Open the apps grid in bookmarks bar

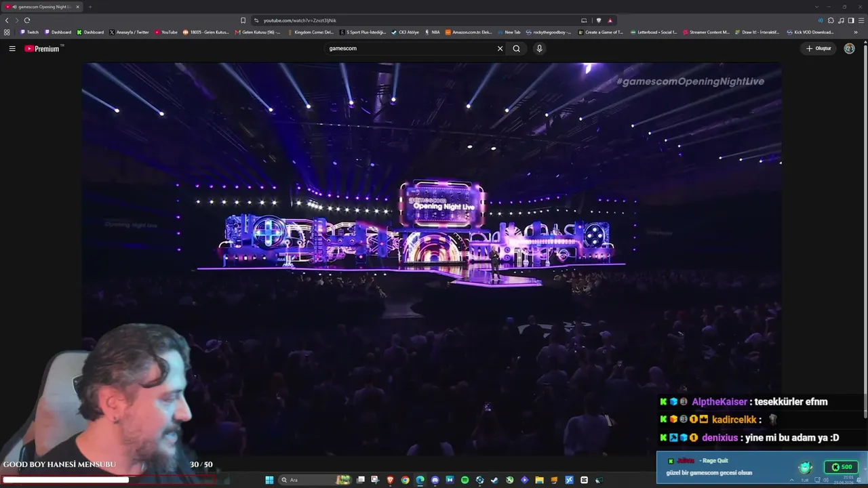pyautogui.click(x=7, y=32)
